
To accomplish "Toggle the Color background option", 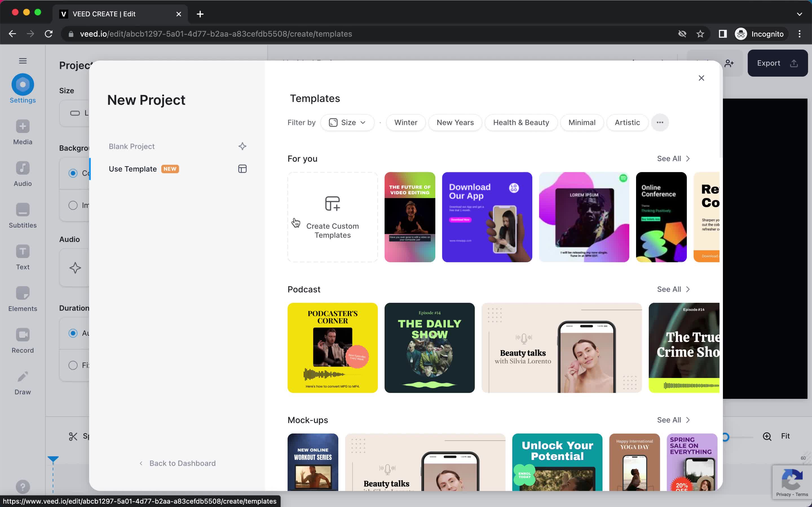I will 72,173.
